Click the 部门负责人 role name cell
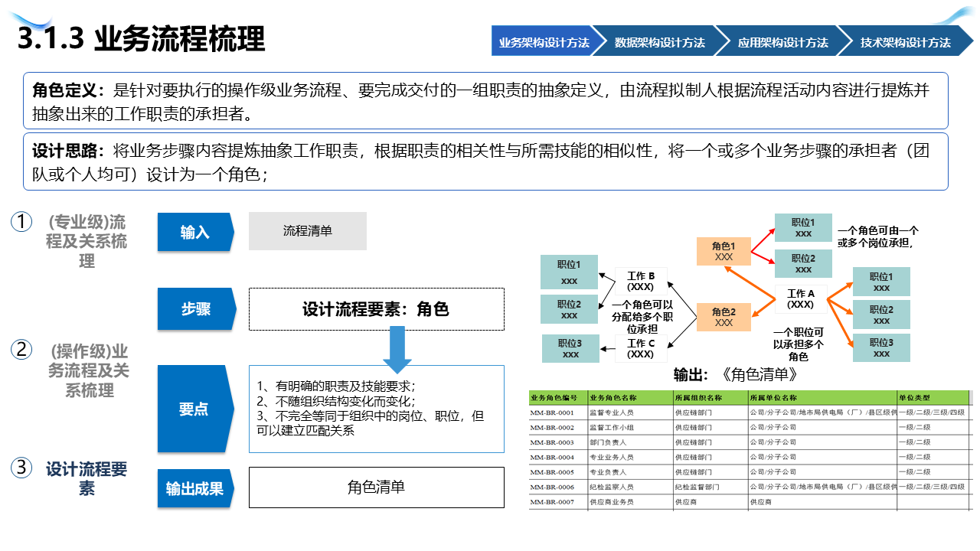 (629, 442)
